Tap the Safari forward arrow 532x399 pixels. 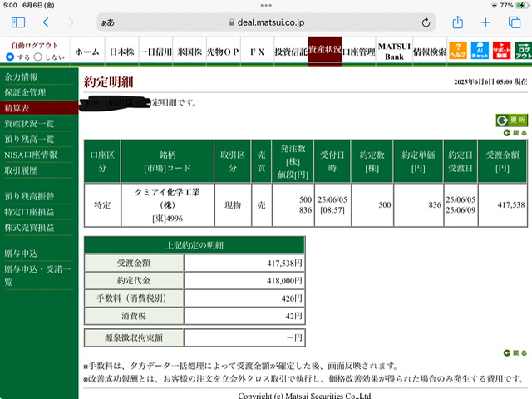coord(71,22)
